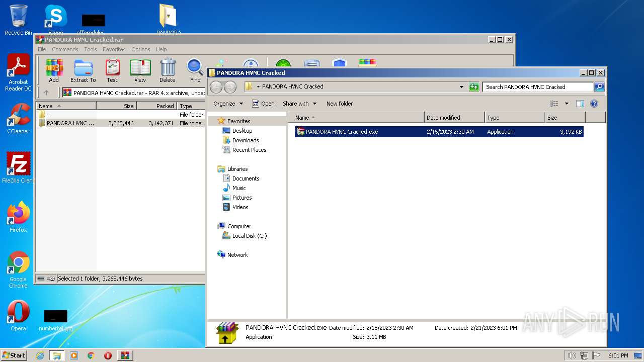Open the Organize dropdown in Explorer

point(228,104)
